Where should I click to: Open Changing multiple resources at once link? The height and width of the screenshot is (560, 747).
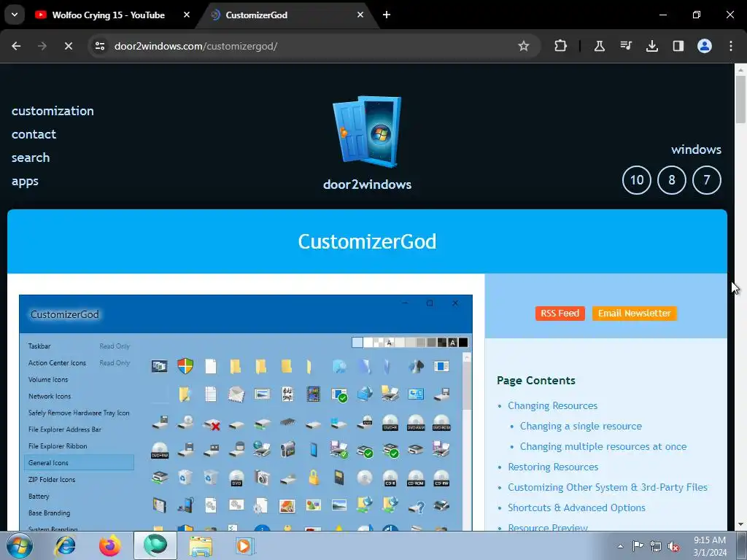pyautogui.click(x=603, y=447)
